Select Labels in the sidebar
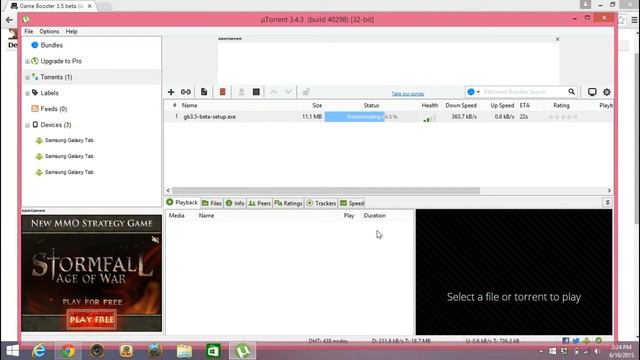This screenshot has width=640, height=360. 49,93
